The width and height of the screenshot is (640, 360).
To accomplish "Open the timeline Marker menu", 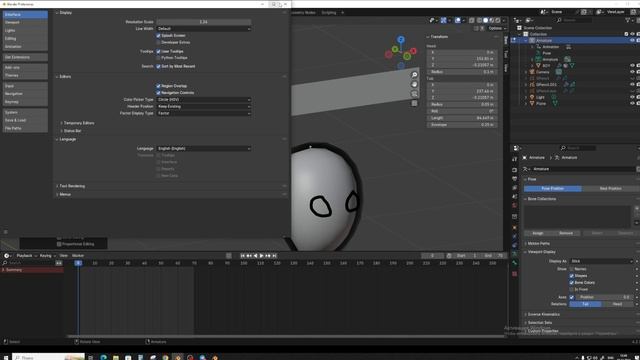I will click(x=78, y=256).
